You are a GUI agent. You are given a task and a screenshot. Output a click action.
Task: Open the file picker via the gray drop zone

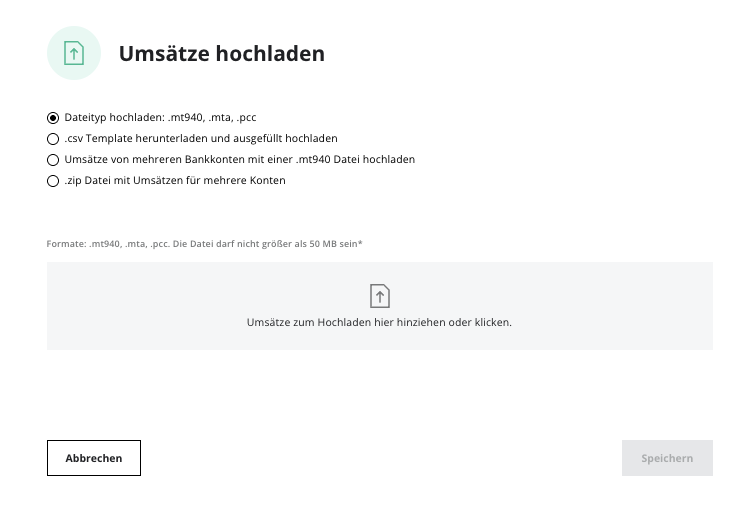tap(380, 306)
